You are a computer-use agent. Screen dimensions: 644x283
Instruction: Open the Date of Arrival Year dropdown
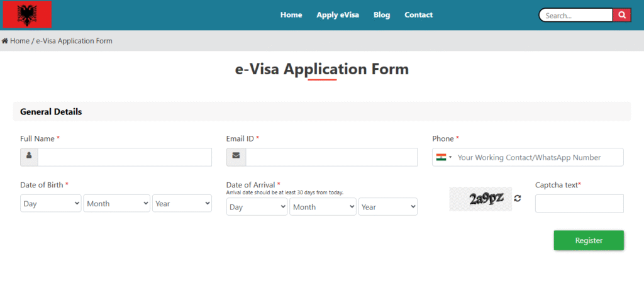click(388, 207)
